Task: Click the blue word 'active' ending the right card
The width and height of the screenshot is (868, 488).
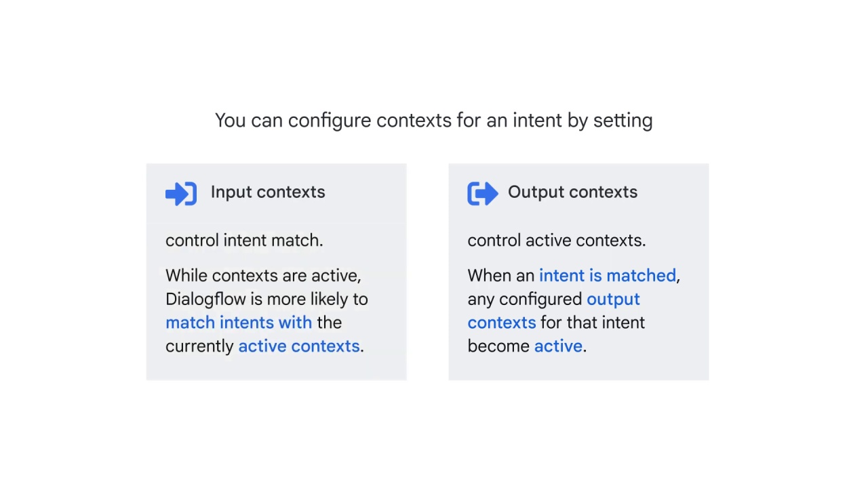Action: [x=558, y=346]
